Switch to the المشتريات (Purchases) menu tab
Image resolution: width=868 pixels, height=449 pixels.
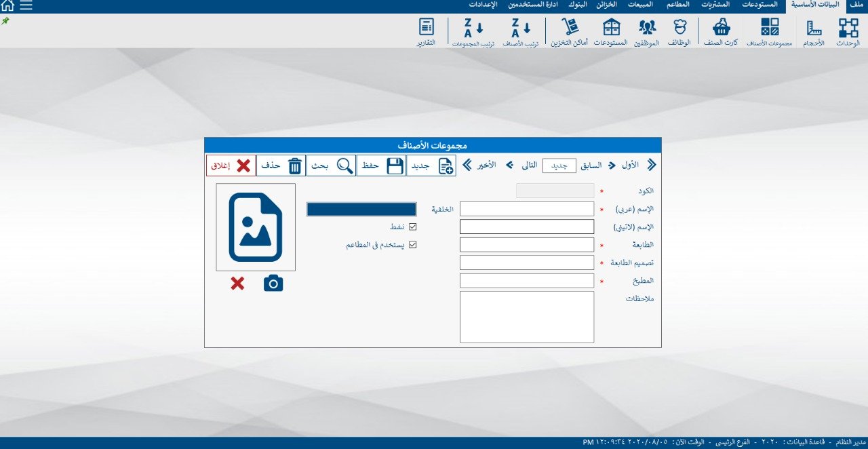point(715,5)
